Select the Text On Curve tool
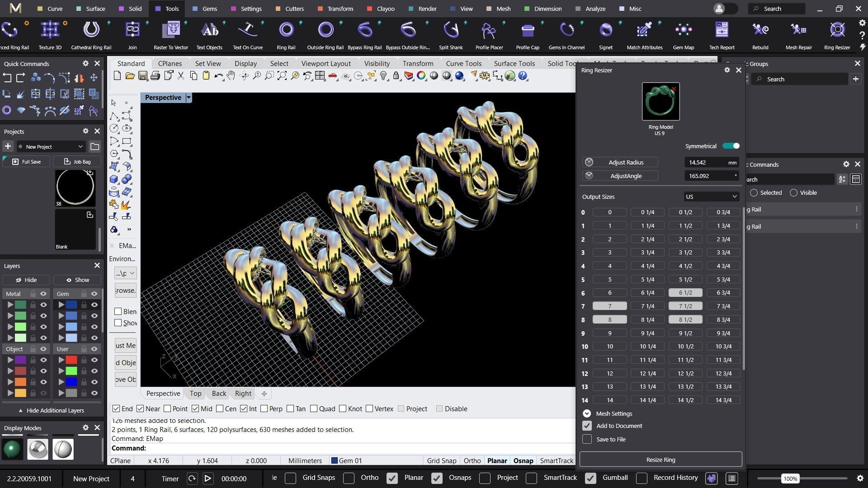This screenshot has height=488, width=868. (x=248, y=36)
